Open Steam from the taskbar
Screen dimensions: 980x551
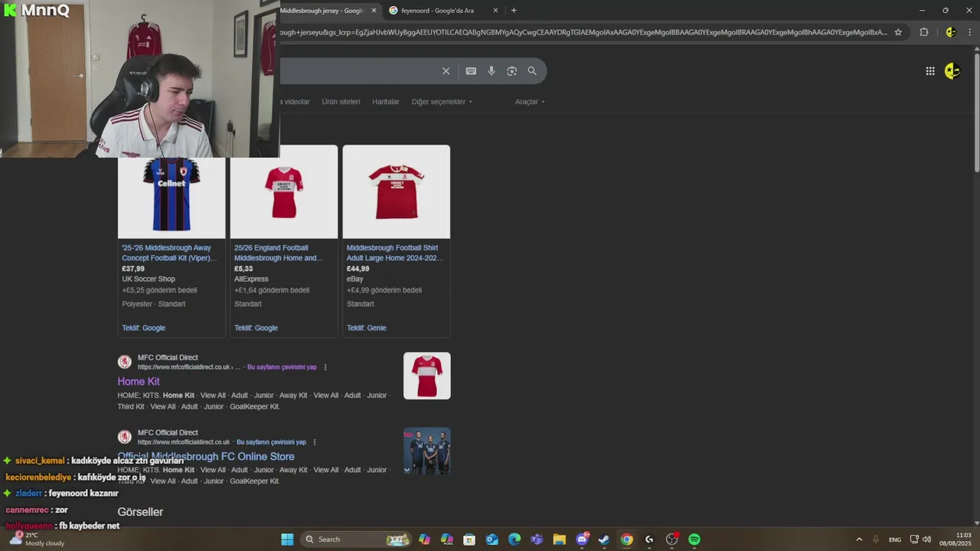coord(604,540)
